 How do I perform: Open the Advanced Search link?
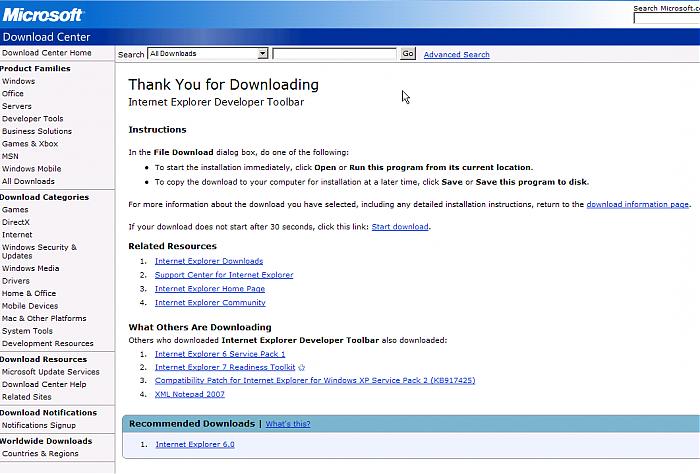(456, 55)
